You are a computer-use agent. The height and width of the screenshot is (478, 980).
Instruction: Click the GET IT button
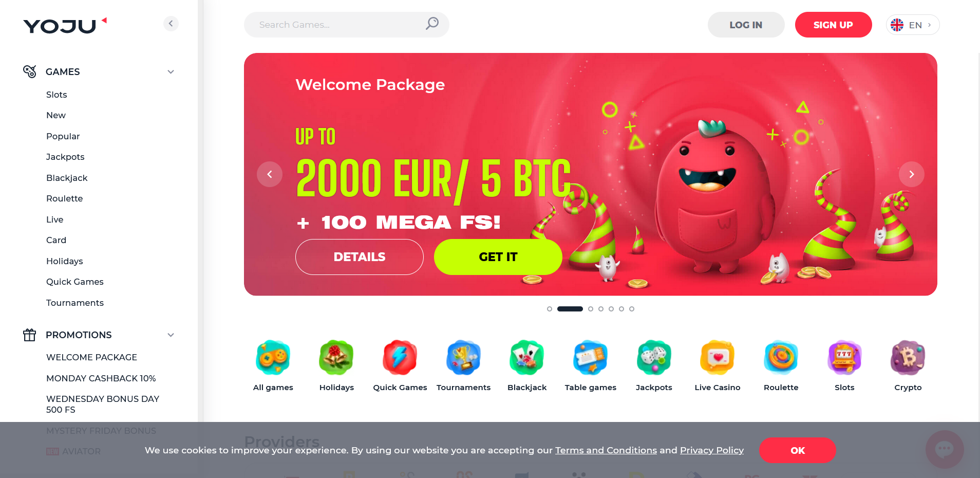[498, 257]
